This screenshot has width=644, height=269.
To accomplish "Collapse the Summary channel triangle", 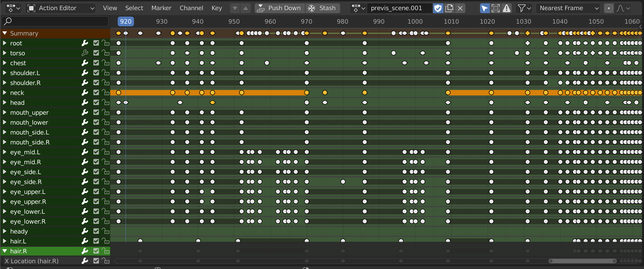I will point(4,33).
